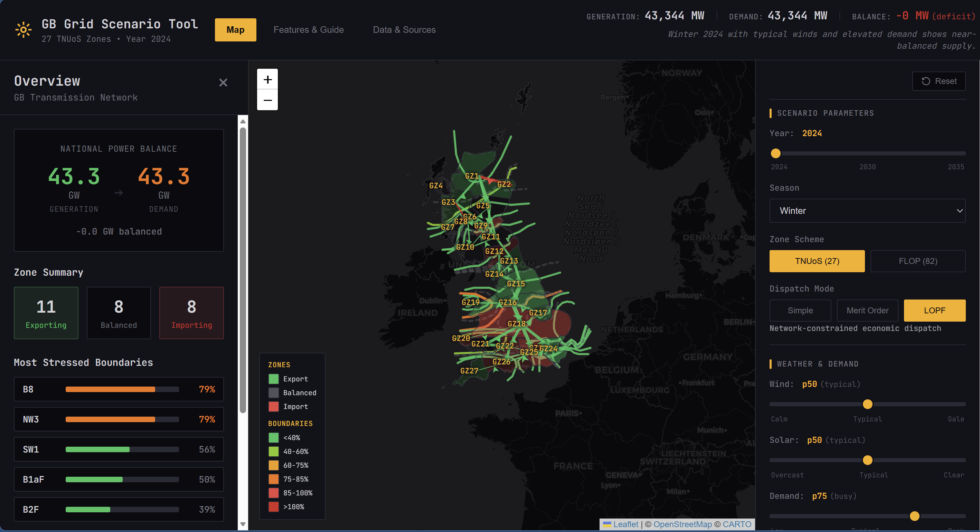Switch zone scheme to FLOP (82)
The image size is (980, 532).
tap(918, 261)
